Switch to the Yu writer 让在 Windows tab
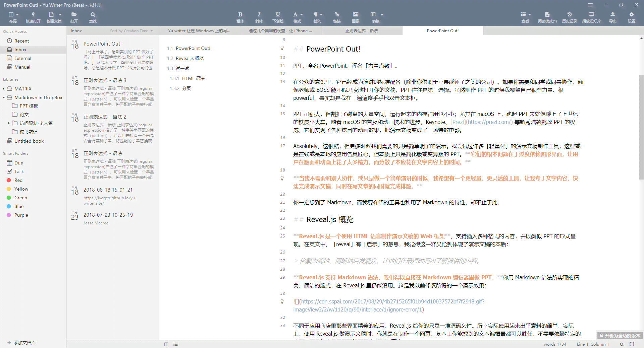The width and height of the screenshot is (644, 348). click(199, 31)
